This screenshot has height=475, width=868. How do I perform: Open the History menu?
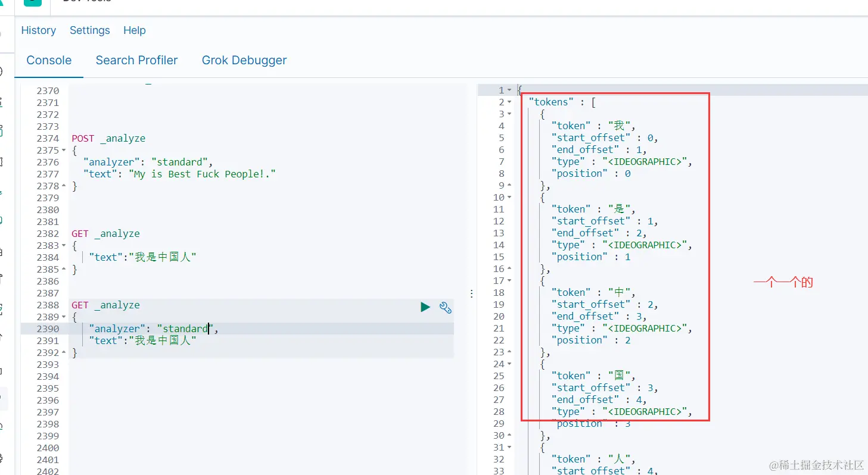point(39,30)
